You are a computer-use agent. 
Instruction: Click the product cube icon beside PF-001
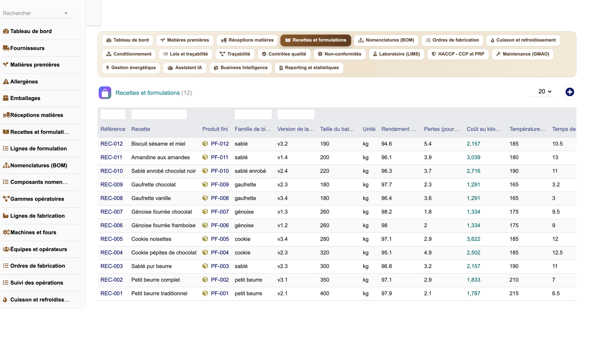tap(205, 293)
